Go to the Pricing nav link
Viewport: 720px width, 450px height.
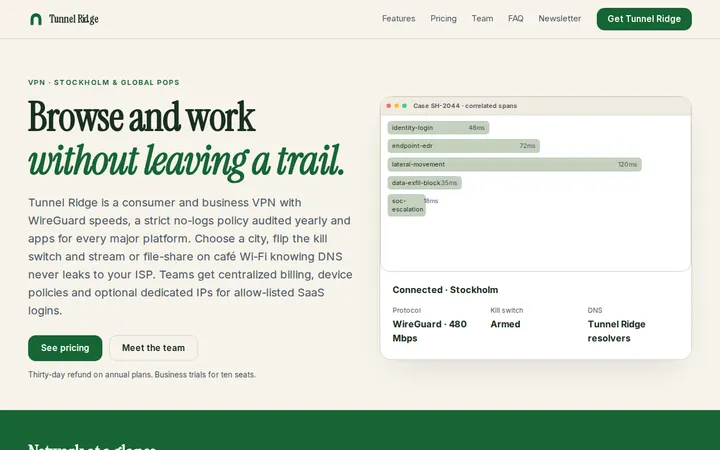click(444, 18)
